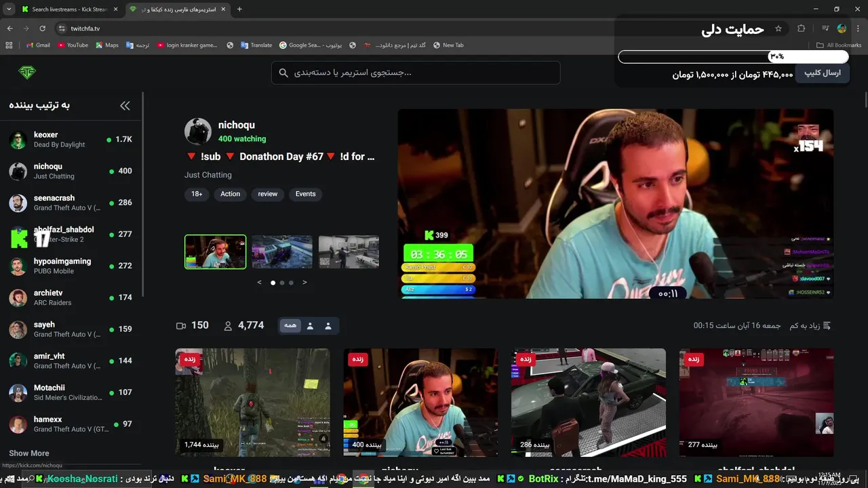Click the search magnifier icon
868x488 pixels.
(283, 73)
